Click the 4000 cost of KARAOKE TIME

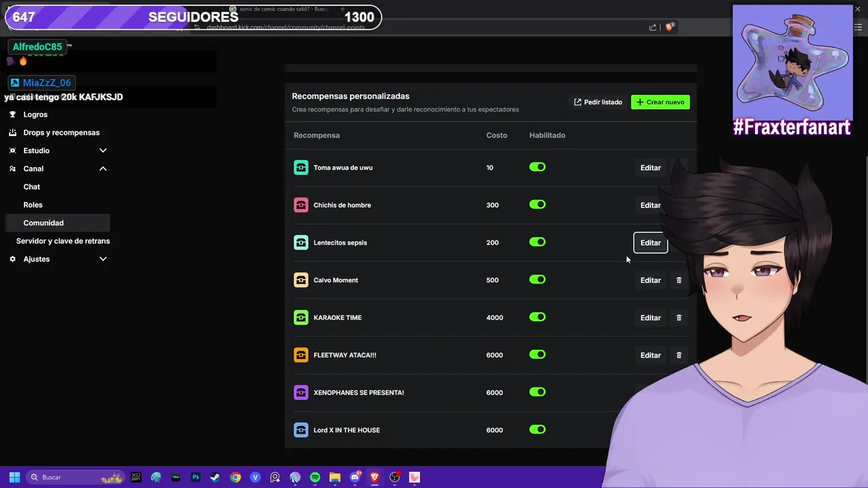pos(494,317)
